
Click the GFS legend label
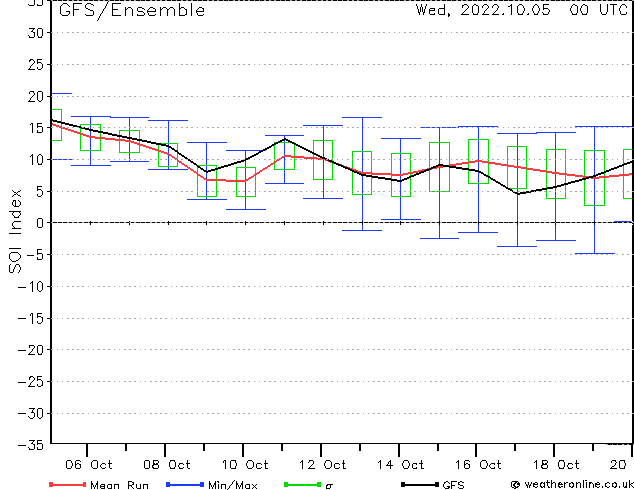point(453,485)
